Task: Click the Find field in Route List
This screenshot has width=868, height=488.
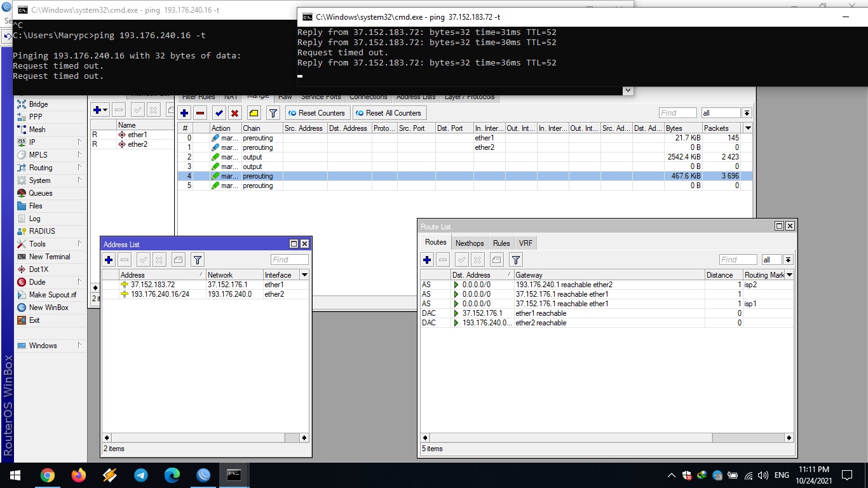Action: tap(738, 260)
